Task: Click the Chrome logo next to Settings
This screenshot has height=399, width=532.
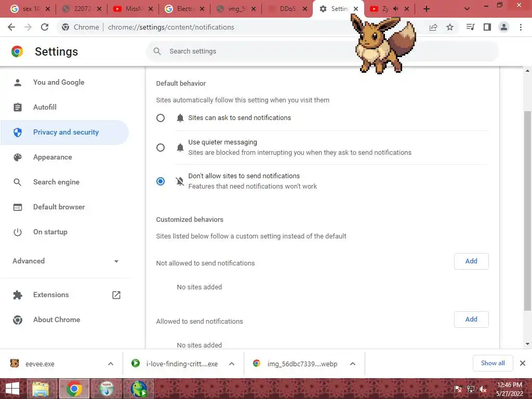Action: 17,51
